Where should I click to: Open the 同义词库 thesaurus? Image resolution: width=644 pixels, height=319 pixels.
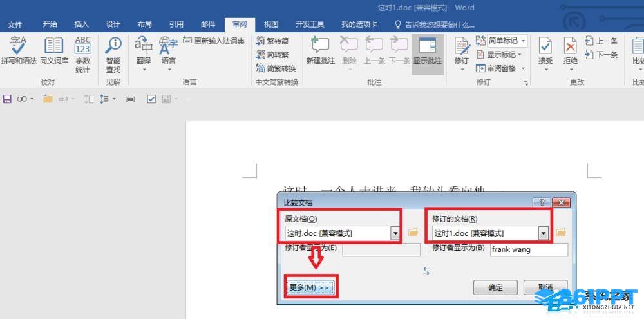tap(54, 50)
